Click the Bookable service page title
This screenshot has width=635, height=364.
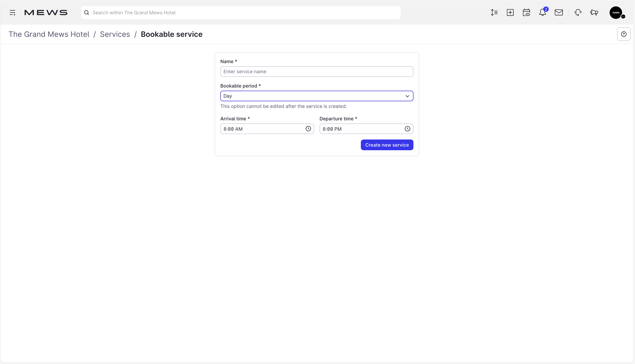point(172,34)
